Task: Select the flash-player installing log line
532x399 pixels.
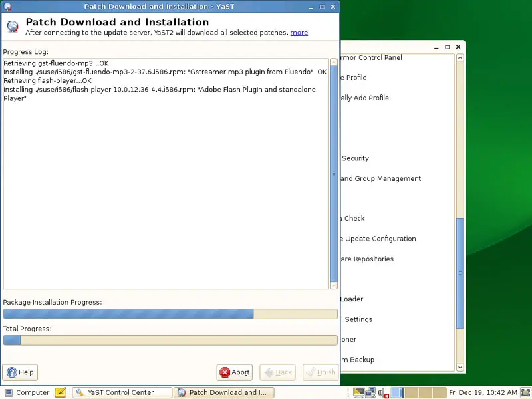Action: point(160,94)
